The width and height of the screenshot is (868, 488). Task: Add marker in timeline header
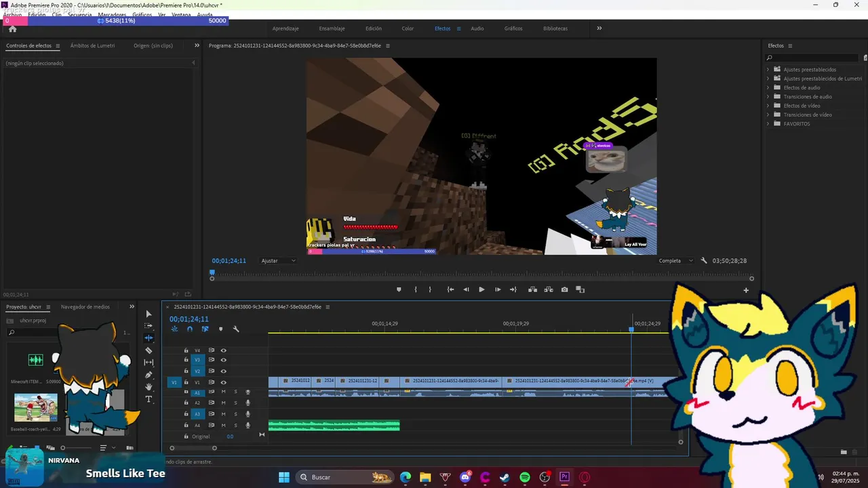coord(220,329)
